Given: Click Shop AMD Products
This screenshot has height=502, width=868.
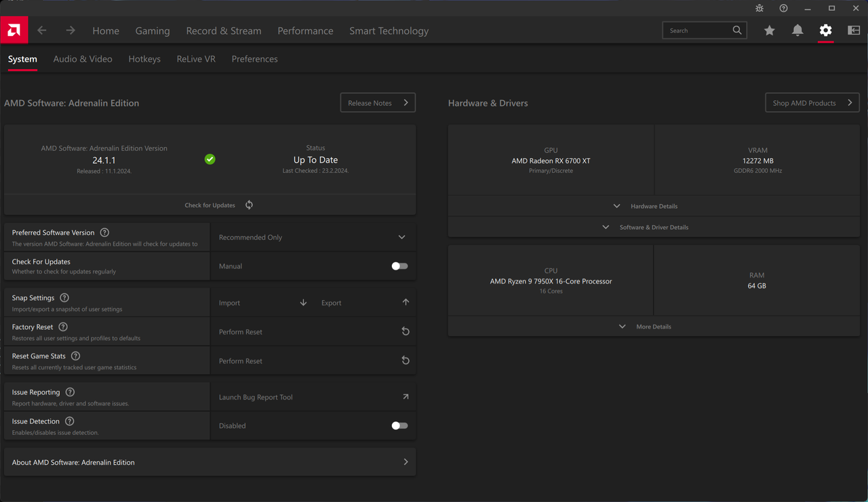Looking at the screenshot, I should tap(812, 103).
